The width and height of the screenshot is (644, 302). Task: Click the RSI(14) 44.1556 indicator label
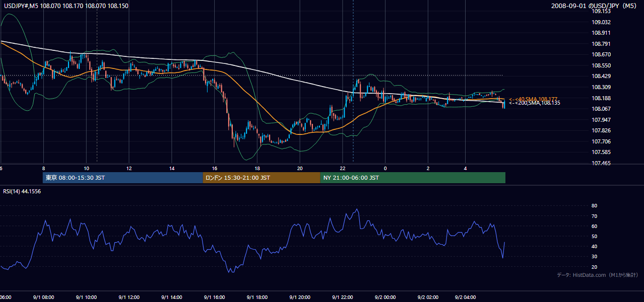pyautogui.click(x=22, y=191)
